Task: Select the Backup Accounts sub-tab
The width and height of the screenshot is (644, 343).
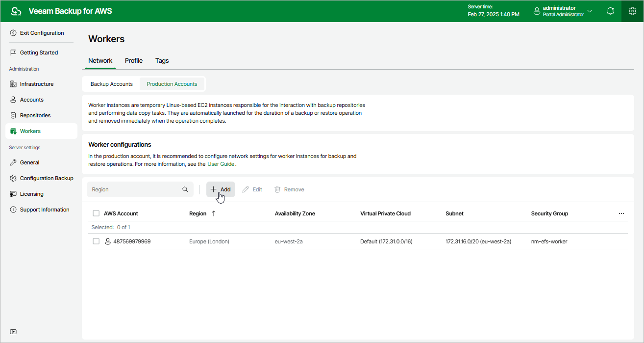Action: (x=111, y=84)
